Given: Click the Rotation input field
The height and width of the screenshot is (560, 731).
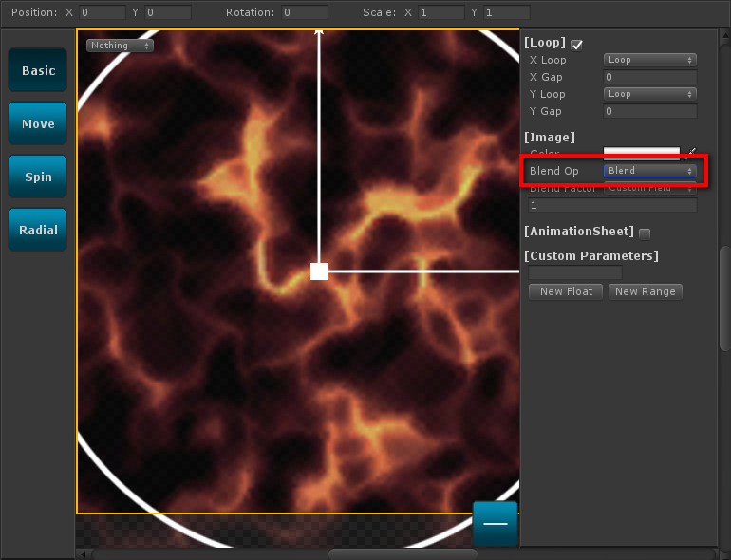Looking at the screenshot, I should [x=305, y=12].
